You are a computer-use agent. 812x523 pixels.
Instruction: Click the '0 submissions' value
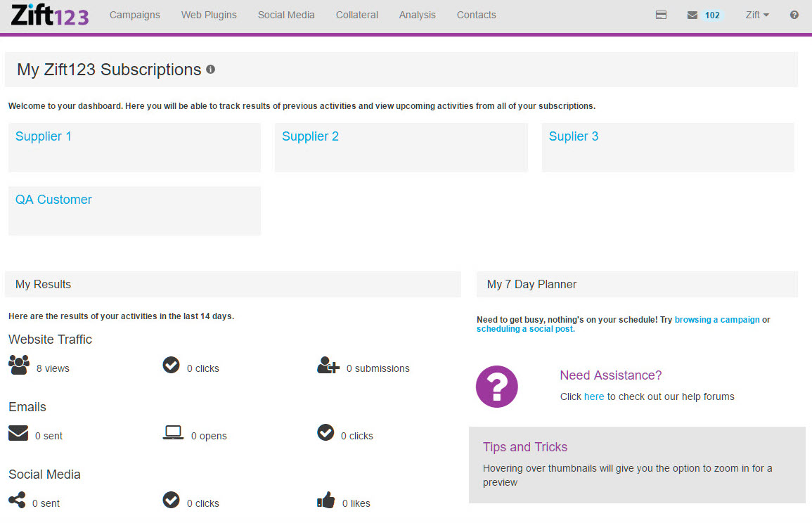(378, 368)
